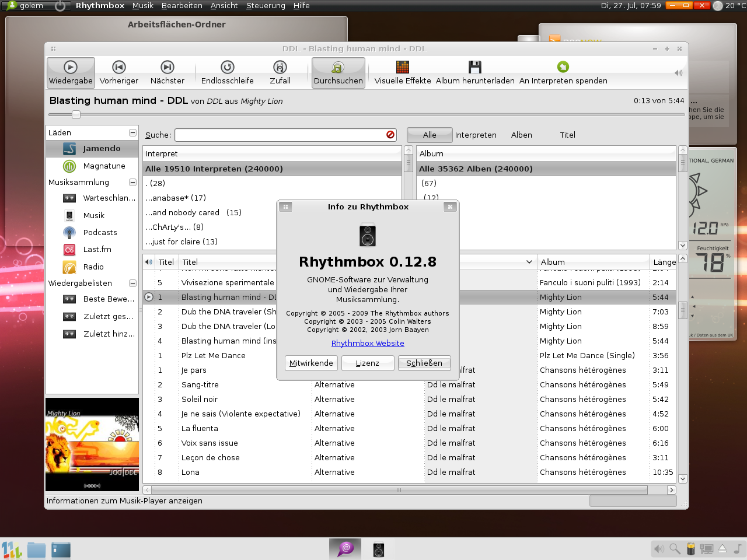This screenshot has height=560, width=747.
Task: Collapse the Läden sidebar section
Action: tap(132, 133)
